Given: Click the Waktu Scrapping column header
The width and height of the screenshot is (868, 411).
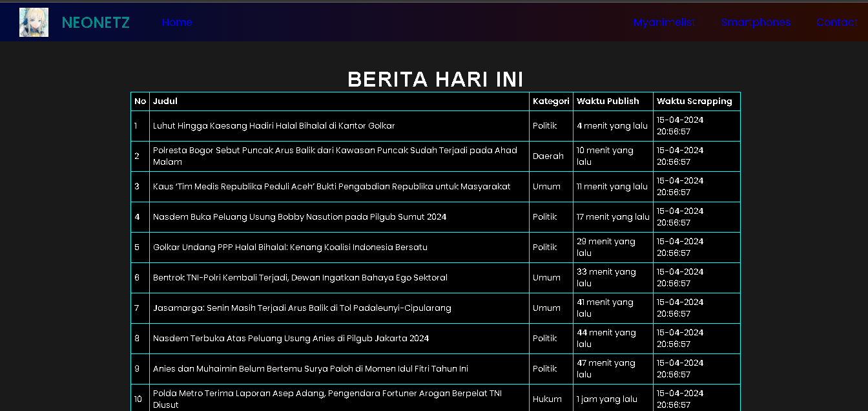Looking at the screenshot, I should [x=694, y=101].
